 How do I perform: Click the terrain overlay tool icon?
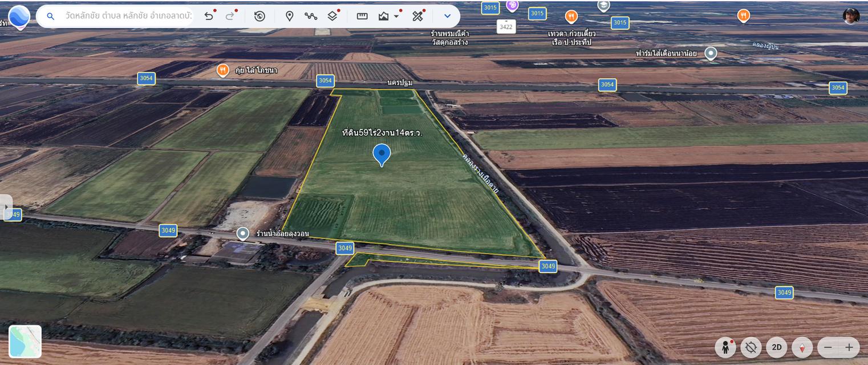[x=384, y=16]
